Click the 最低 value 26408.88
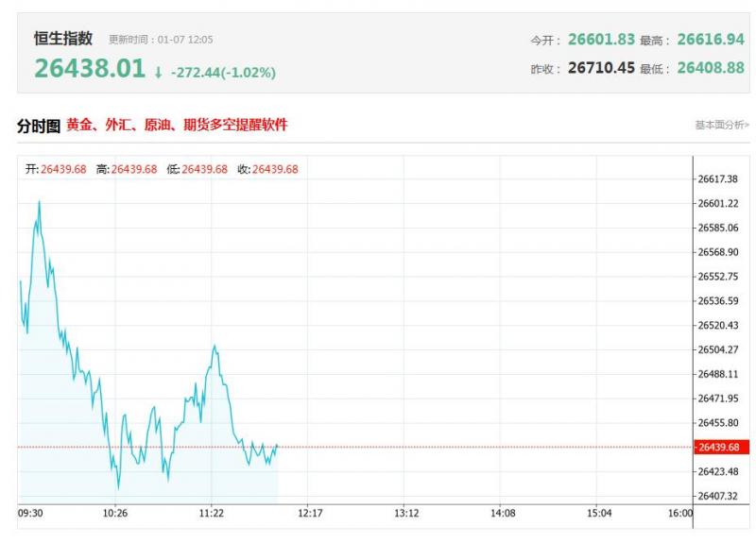Image resolution: width=756 pixels, height=543 pixels. (x=710, y=68)
